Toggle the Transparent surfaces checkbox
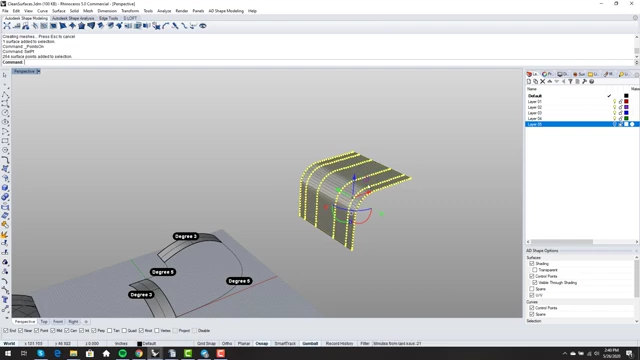 tap(535, 270)
